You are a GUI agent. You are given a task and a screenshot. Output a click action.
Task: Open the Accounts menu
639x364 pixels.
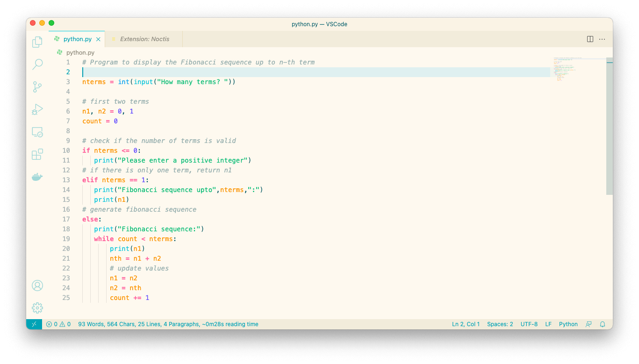pos(37,285)
